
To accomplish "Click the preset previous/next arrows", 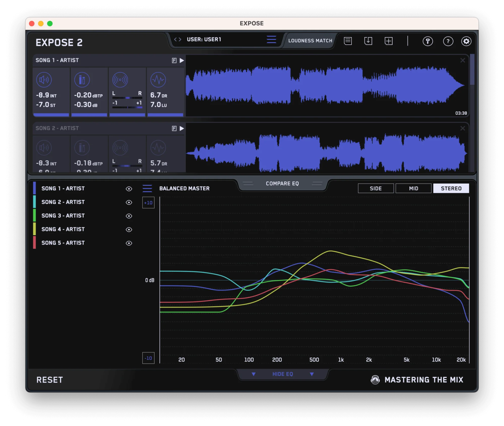I will coord(177,39).
